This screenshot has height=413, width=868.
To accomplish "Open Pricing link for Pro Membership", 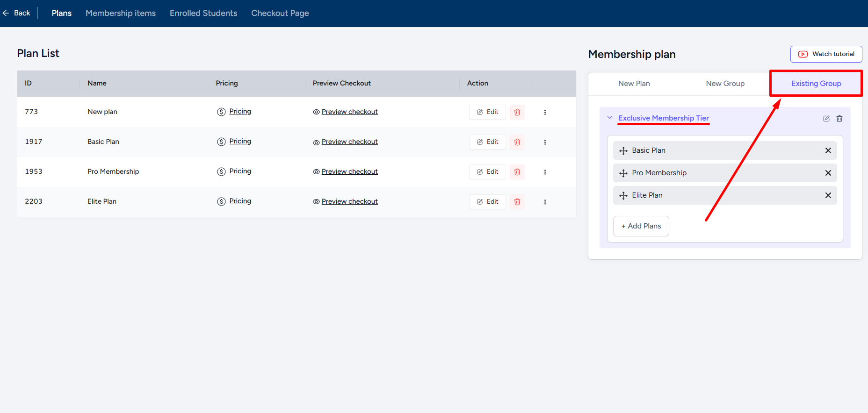I will 240,171.
